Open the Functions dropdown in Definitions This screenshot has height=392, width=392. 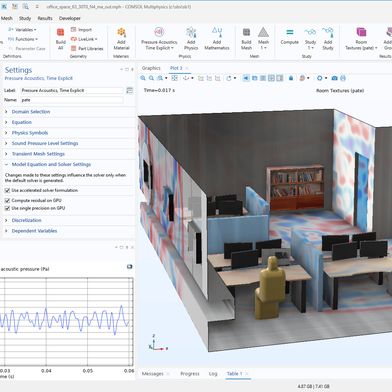pos(23,39)
